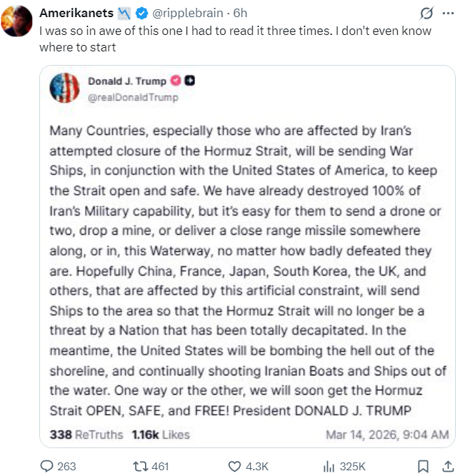Click the black plus badge beside Trump
Viewport: 460px width, 476px height.
(x=190, y=81)
